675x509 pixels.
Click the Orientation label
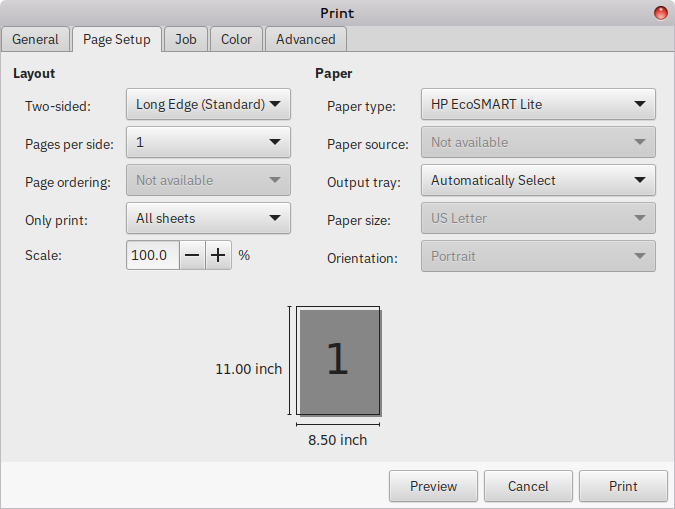(x=362, y=258)
